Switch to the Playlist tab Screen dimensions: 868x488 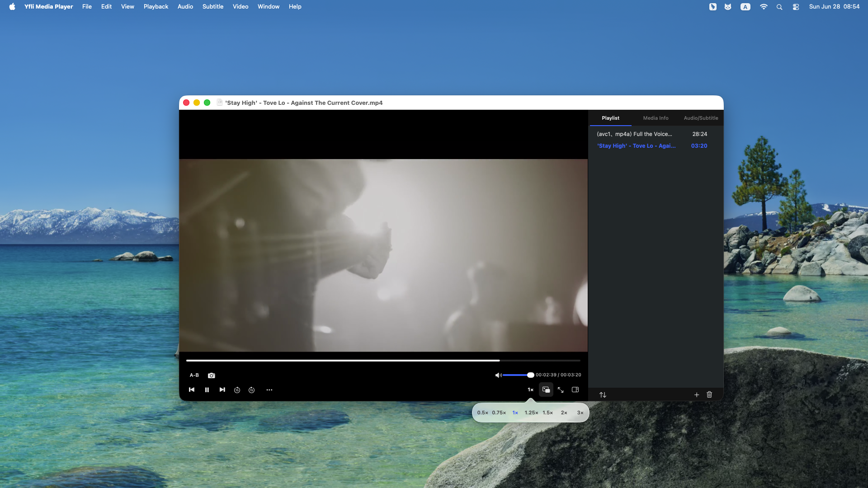610,118
